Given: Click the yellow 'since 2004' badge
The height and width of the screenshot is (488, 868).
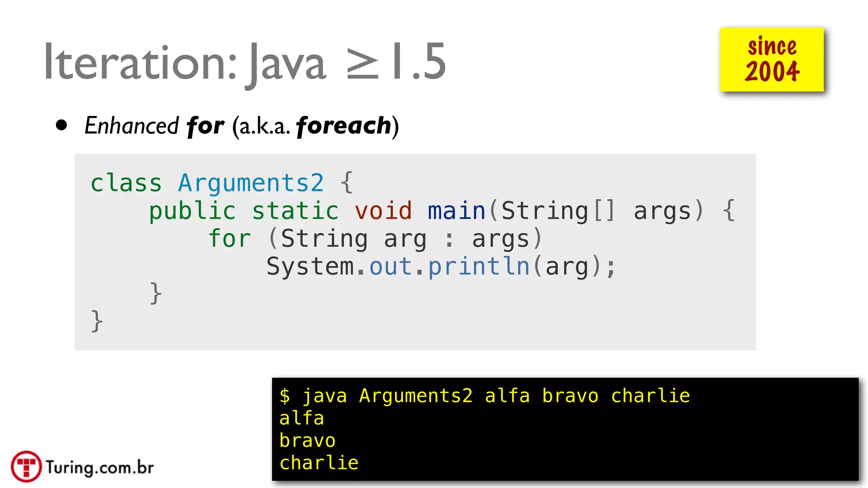Looking at the screenshot, I should (x=772, y=60).
